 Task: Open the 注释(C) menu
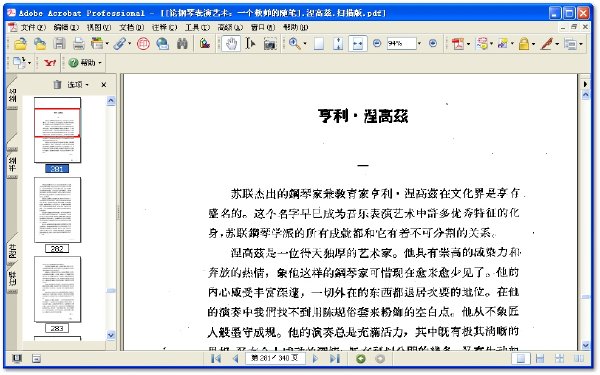[x=165, y=27]
